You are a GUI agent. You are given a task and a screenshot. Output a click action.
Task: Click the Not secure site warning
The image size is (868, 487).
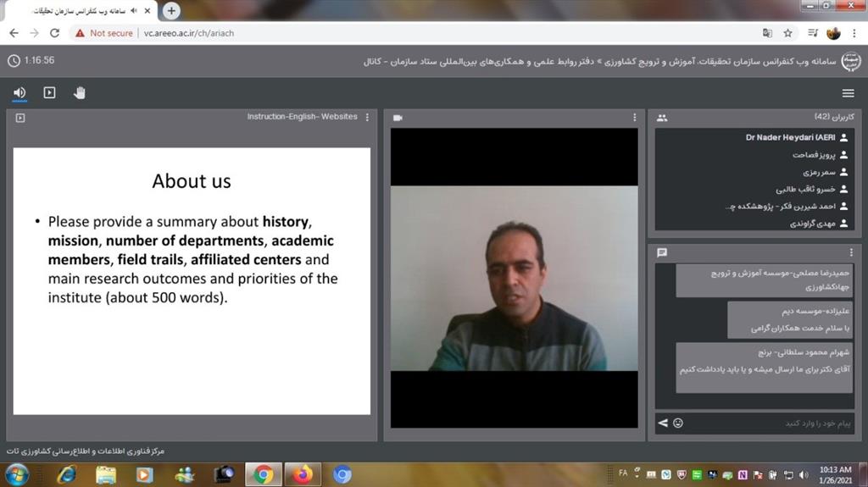[103, 33]
